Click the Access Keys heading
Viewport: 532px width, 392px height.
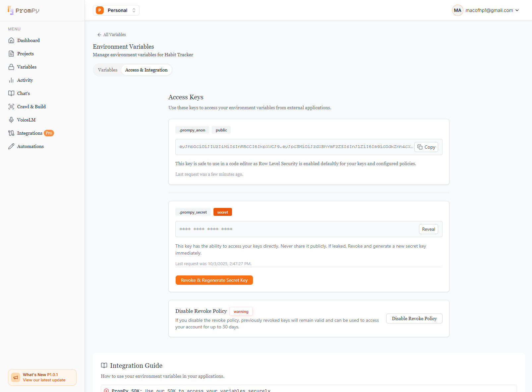(x=186, y=97)
